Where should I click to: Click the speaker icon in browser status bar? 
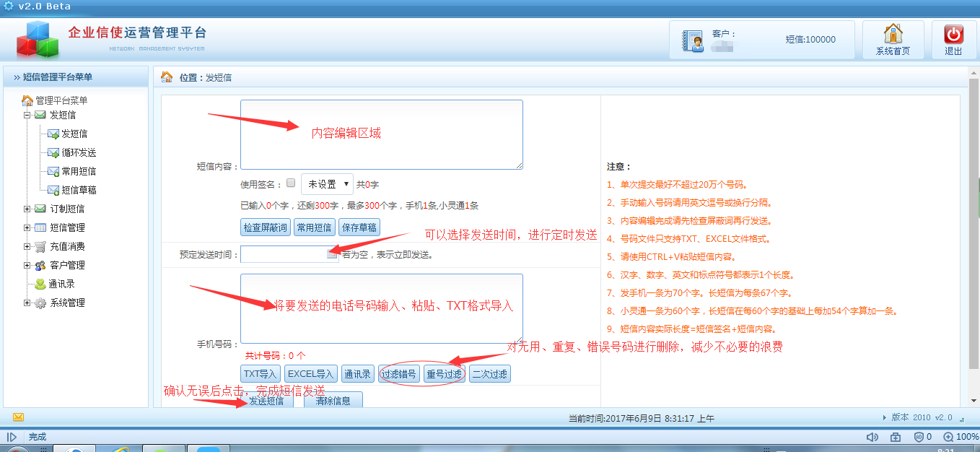pos(872,437)
